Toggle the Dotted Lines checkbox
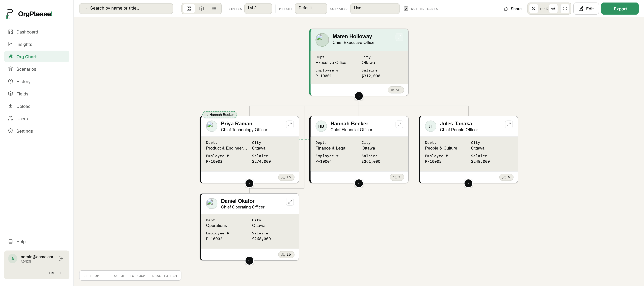Screen dimensions: 644x286 [406, 9]
